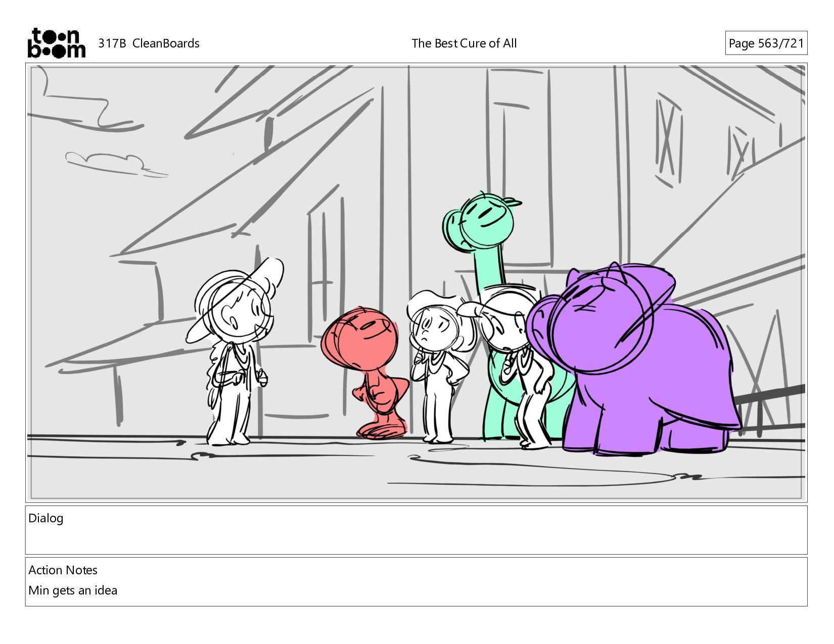Image resolution: width=834 pixels, height=644 pixels.
Task: Click the '317B CleanBoards' header text
Action: coord(149,43)
